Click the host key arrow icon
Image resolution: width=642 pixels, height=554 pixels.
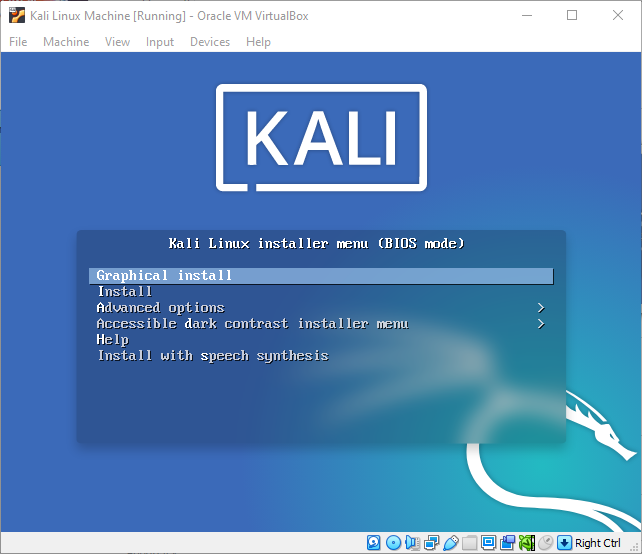[564, 543]
